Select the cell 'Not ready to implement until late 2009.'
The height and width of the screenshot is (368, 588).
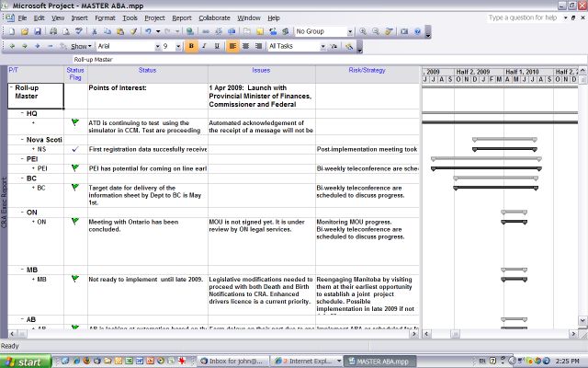coord(148,294)
